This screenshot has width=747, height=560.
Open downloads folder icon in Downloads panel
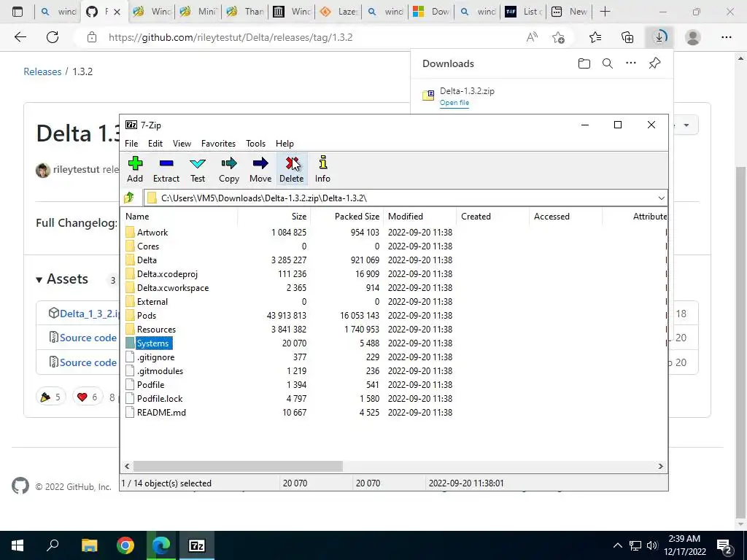coord(584,63)
